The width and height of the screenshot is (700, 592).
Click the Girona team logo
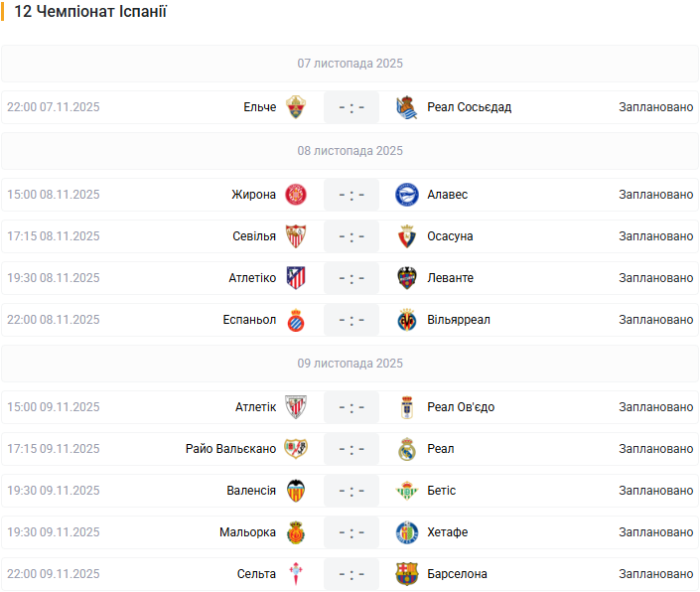coord(296,195)
